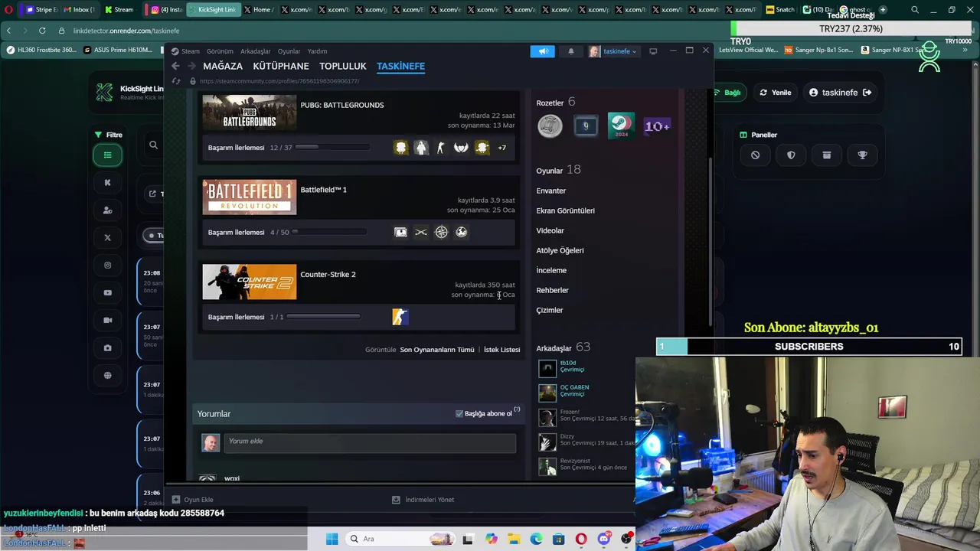
Task: Open the Görünüm menu
Action: tap(220, 51)
